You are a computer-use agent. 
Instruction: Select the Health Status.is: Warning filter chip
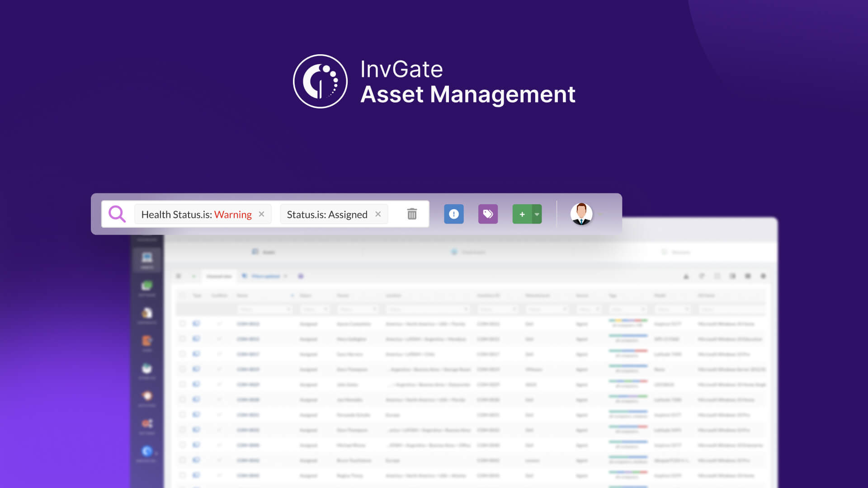[203, 214]
